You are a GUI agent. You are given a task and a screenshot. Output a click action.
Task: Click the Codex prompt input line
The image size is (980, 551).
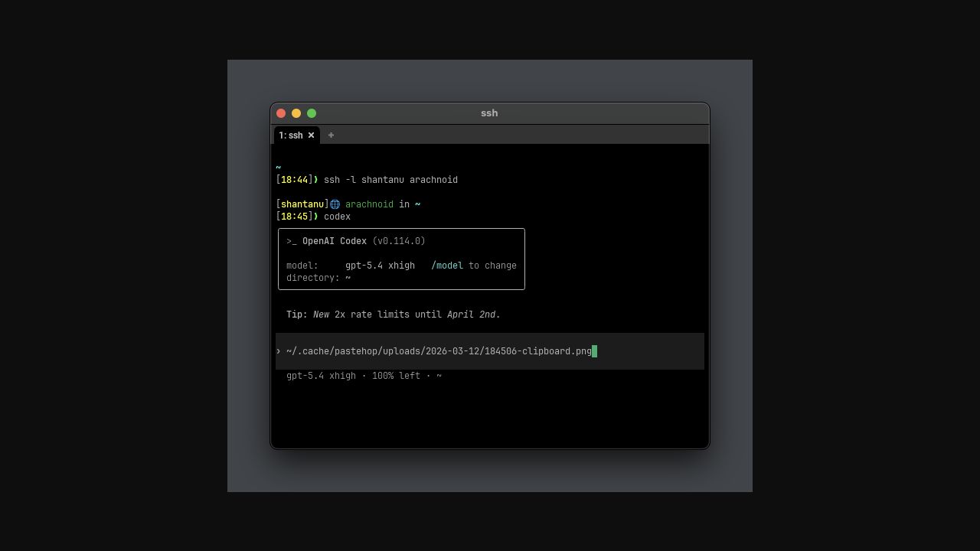490,351
